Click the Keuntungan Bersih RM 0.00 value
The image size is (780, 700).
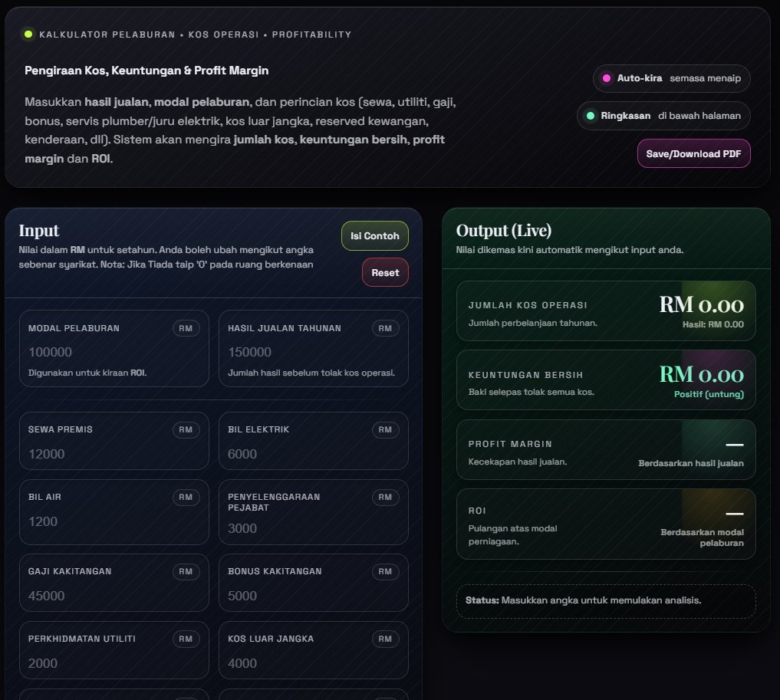702,374
